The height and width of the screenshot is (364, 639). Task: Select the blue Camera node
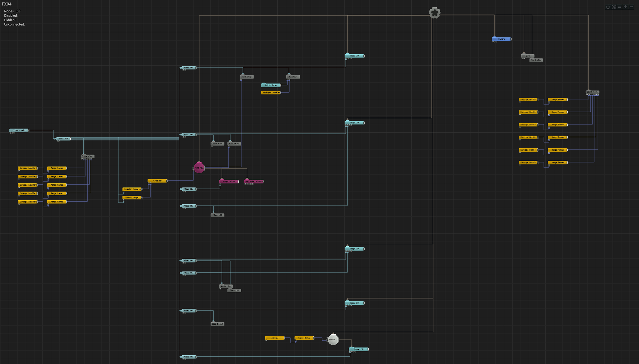click(501, 39)
